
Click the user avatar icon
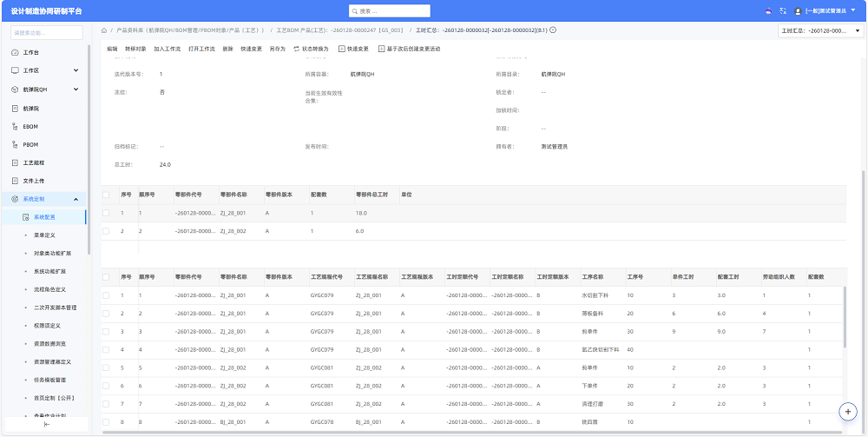[798, 10]
